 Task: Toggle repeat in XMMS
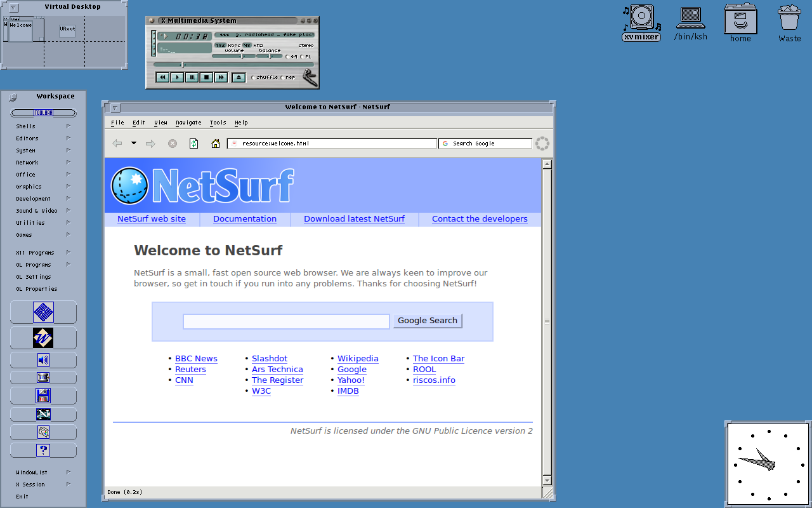pyautogui.click(x=289, y=77)
